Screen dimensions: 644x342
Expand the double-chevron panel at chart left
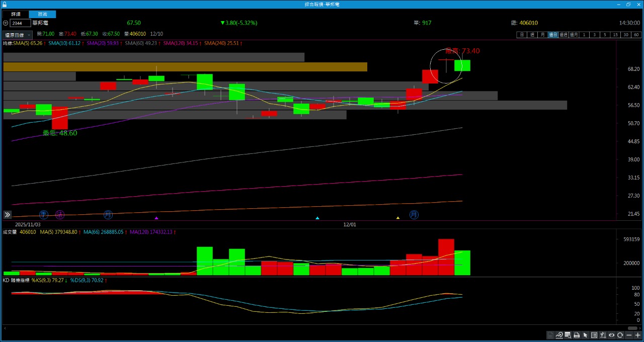tap(8, 215)
